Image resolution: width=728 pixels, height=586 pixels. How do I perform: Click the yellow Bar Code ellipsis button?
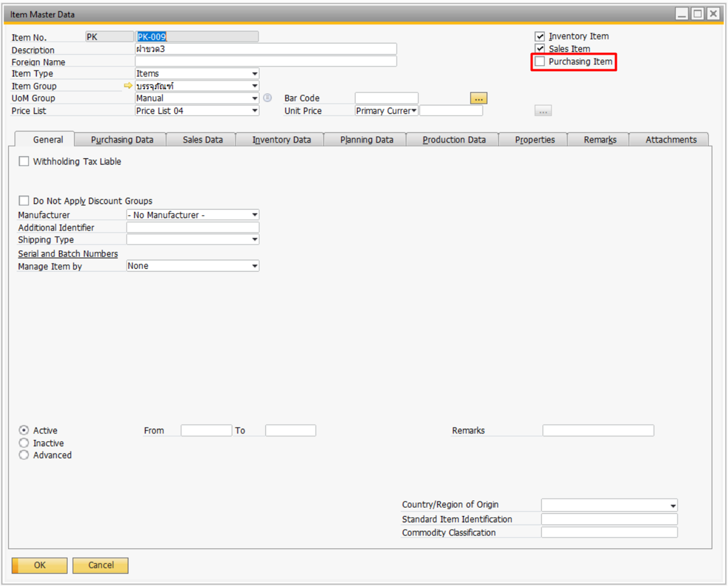pyautogui.click(x=478, y=98)
